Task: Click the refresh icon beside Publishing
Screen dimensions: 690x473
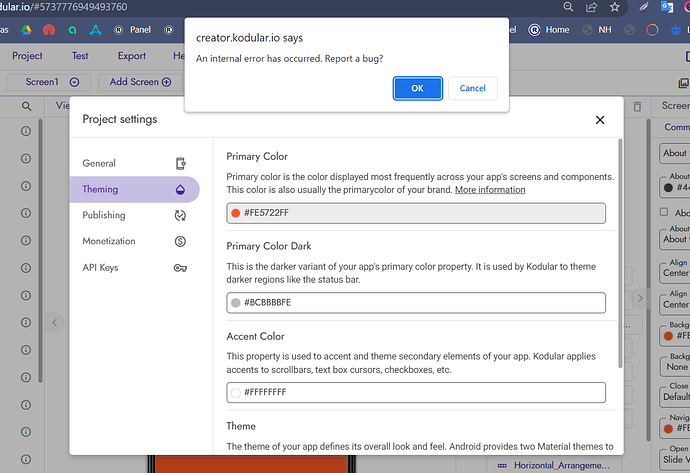Action: [180, 215]
